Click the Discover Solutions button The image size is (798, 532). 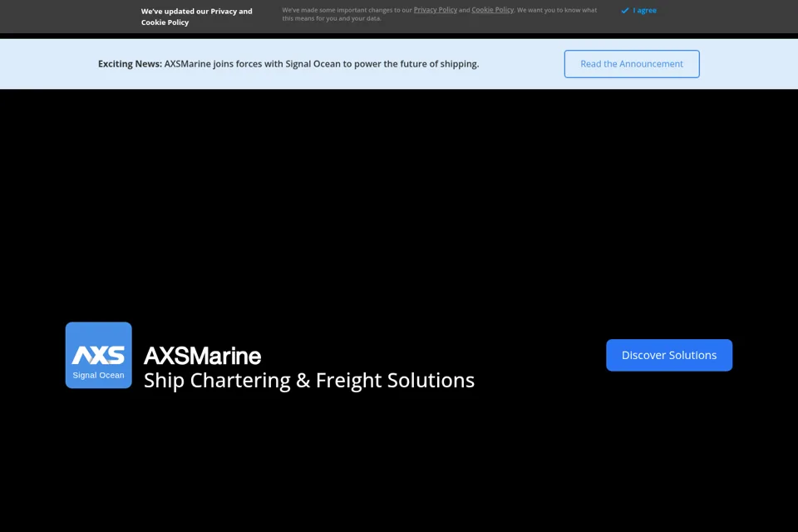click(669, 355)
